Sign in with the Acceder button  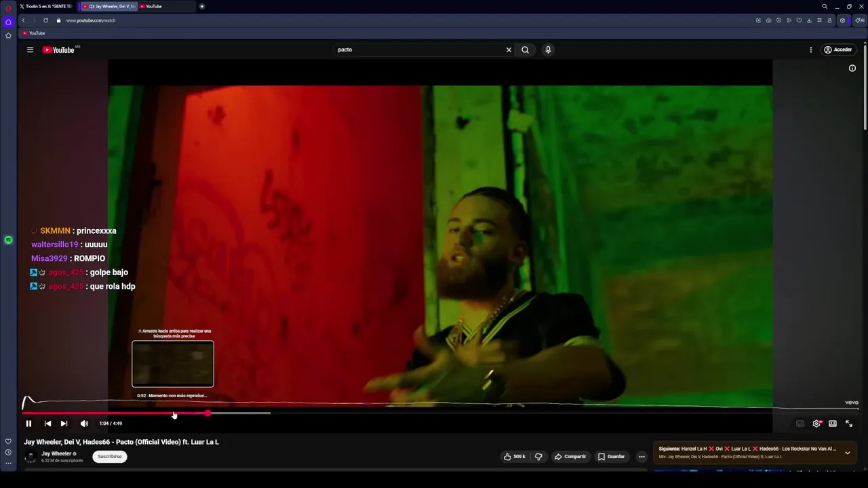coord(838,49)
